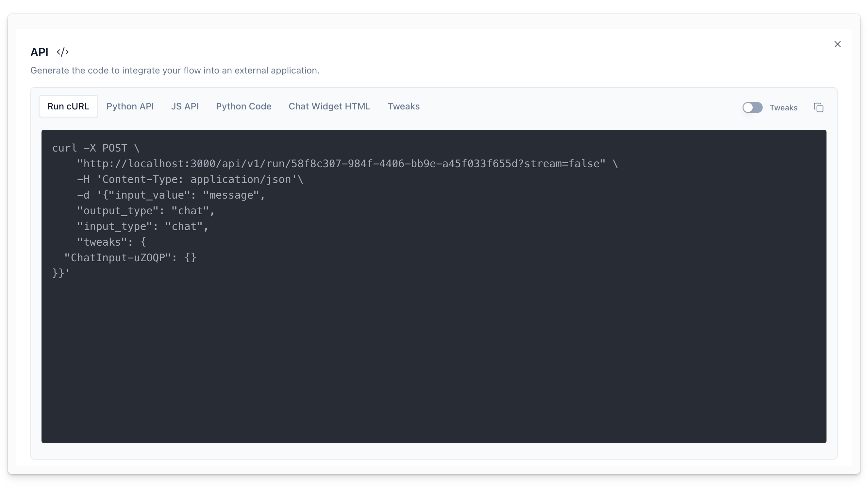
Task: Click the Content-Type header code line
Action: coord(190,180)
